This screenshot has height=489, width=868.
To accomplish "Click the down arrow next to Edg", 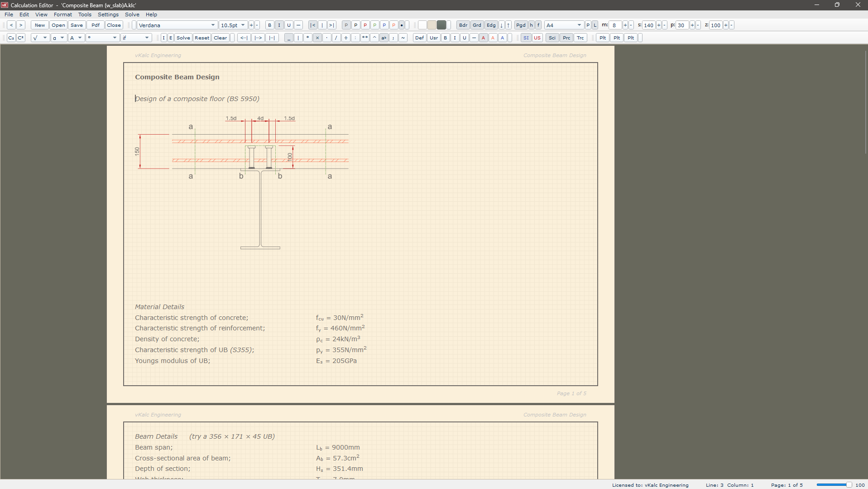I will coord(502,25).
